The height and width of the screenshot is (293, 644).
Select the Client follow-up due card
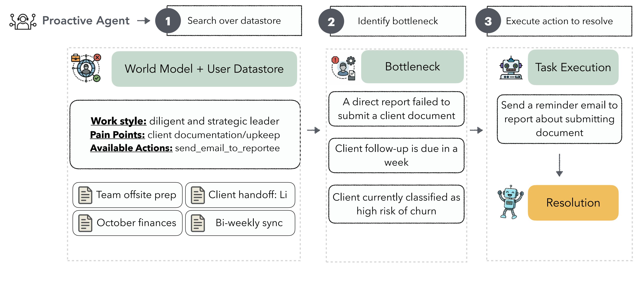click(396, 156)
